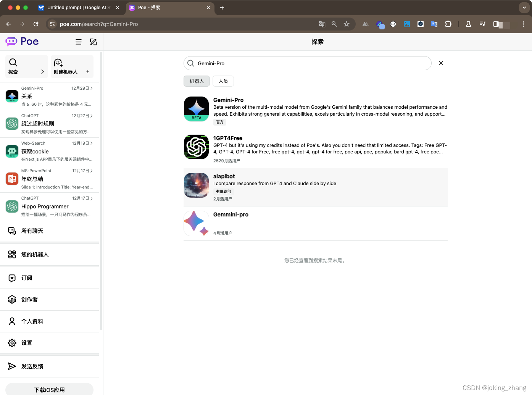Select the People (人员) filter tab

coord(223,81)
